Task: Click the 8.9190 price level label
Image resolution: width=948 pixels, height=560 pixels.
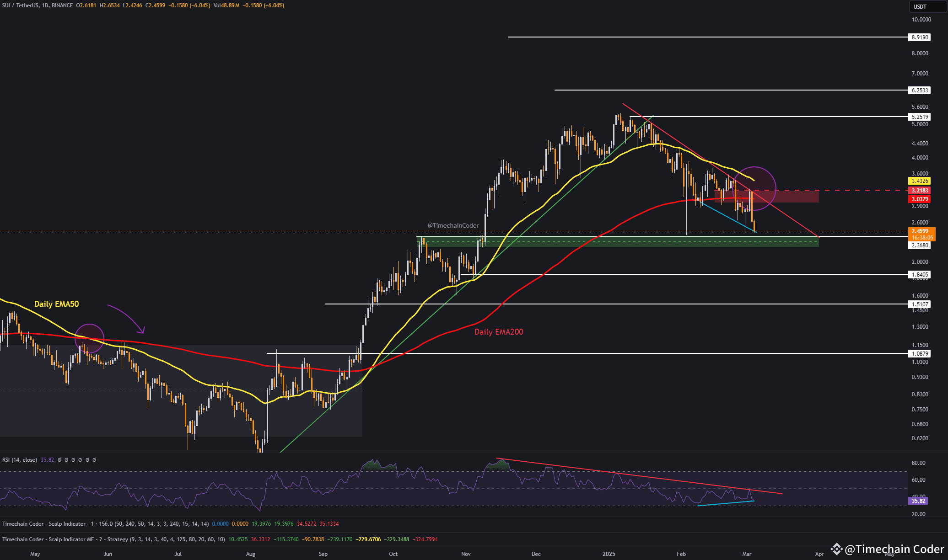Action: (x=920, y=37)
